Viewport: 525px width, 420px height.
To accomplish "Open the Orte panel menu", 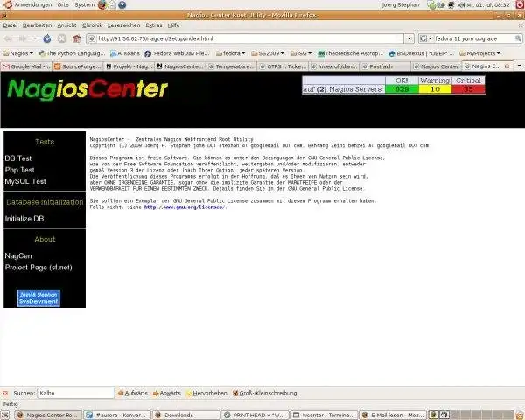I will pyautogui.click(x=63, y=4).
